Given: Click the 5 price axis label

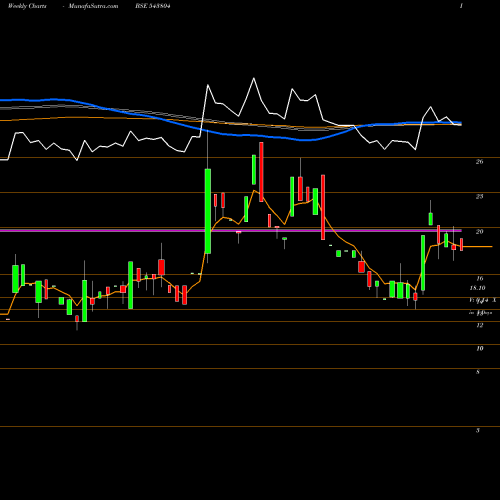Looking at the screenshot, I should (478, 430).
